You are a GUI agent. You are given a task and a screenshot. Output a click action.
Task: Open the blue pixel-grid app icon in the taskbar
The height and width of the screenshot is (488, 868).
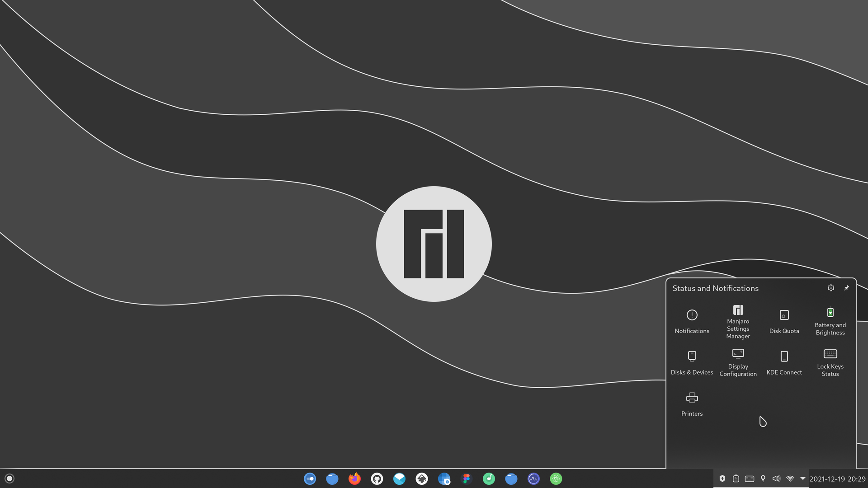pos(444,479)
